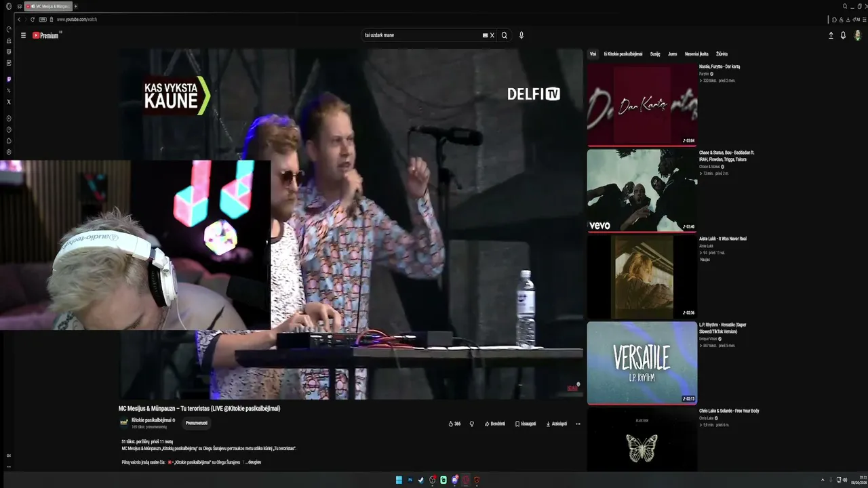The height and width of the screenshot is (488, 868).
Task: Open the 'Nastie, Furytto - Dar kartą' thumbnail
Action: [x=642, y=105]
